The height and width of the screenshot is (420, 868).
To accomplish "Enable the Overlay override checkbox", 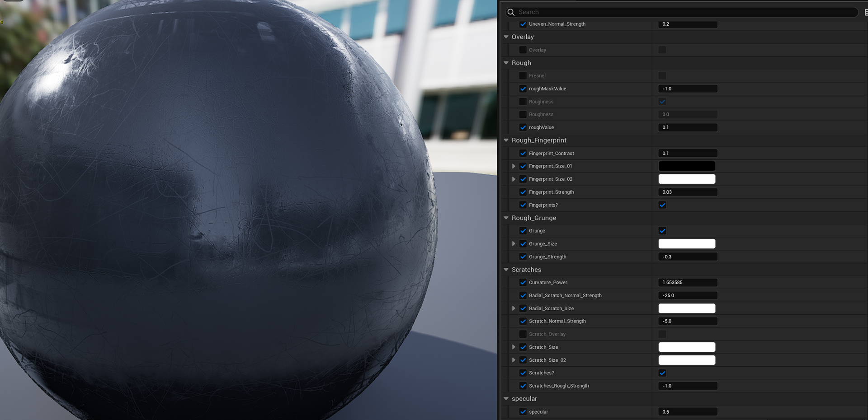I will 523,50.
